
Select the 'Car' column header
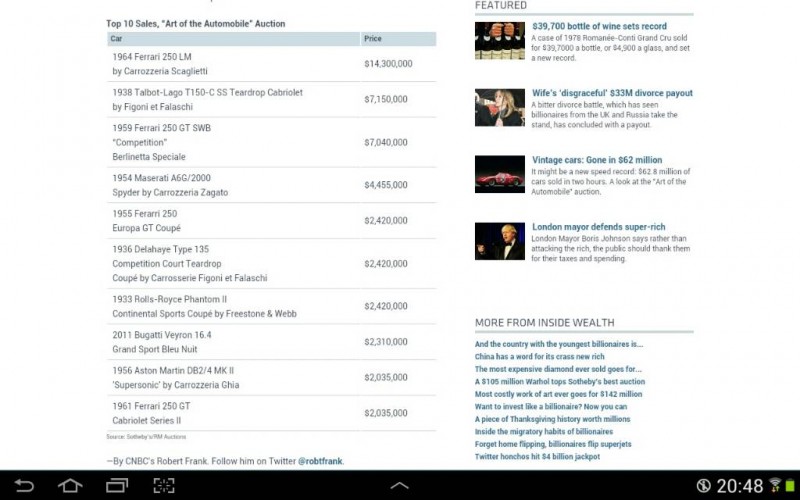[233, 39]
